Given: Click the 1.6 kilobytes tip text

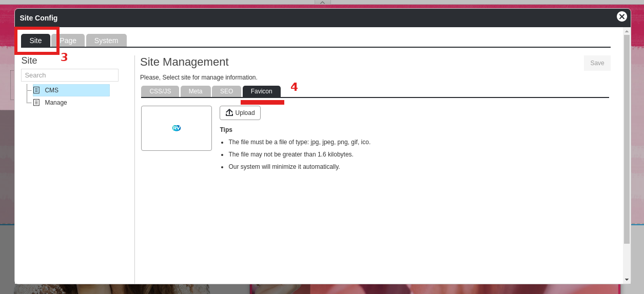Looking at the screenshot, I should pyautogui.click(x=291, y=154).
